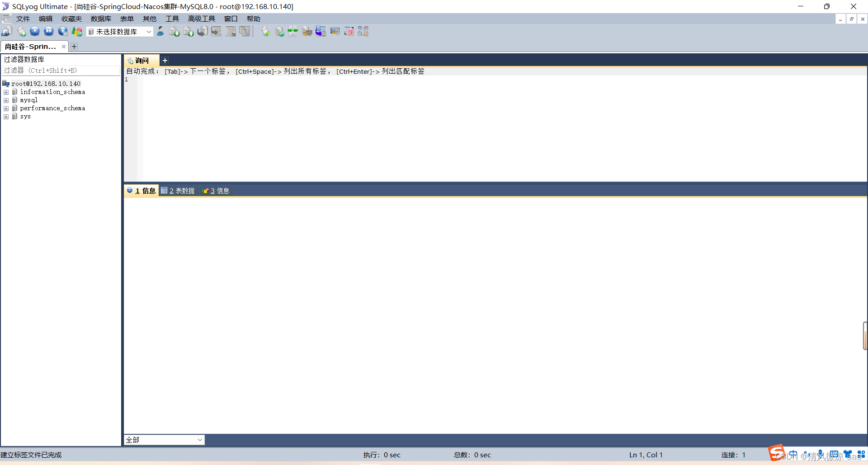868x465 pixels.
Task: Open the 文件 menu
Action: click(23, 19)
